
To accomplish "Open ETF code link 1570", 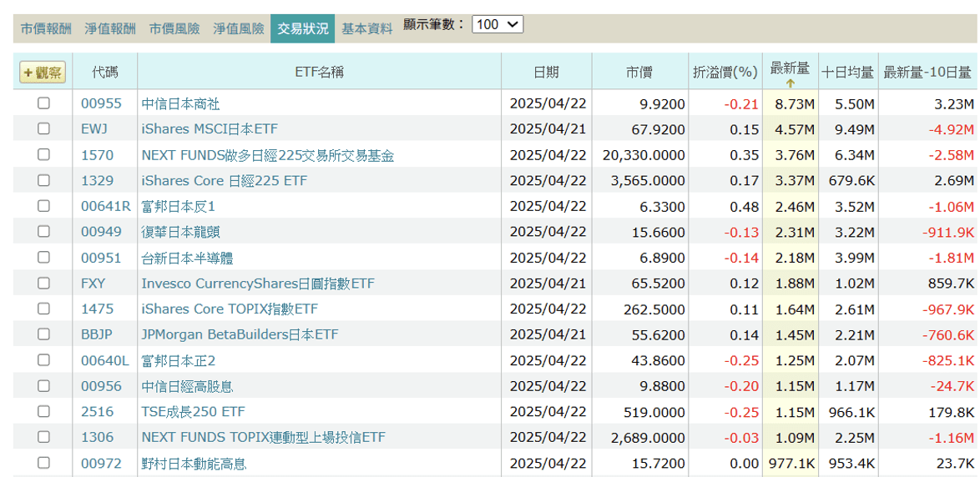I will [x=97, y=155].
